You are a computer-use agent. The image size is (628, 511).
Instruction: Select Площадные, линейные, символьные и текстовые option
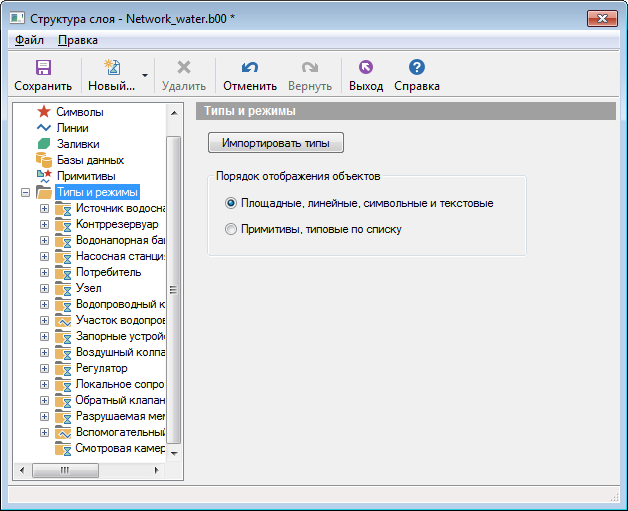click(231, 203)
